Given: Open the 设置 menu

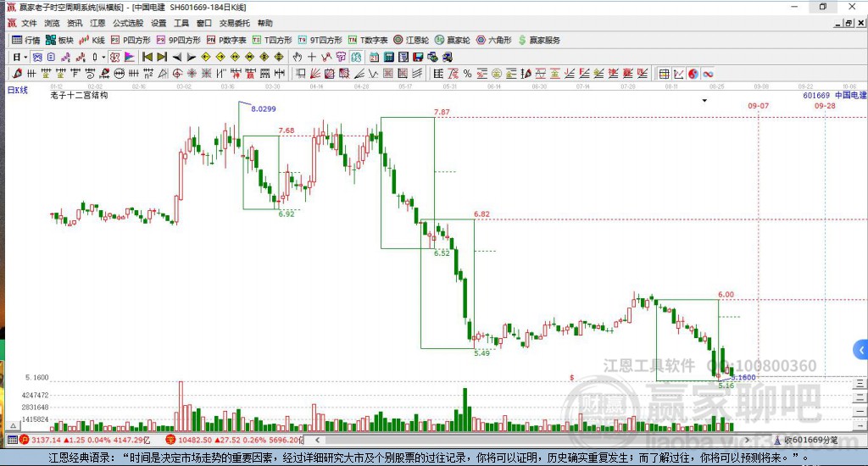Looking at the screenshot, I should tap(159, 23).
